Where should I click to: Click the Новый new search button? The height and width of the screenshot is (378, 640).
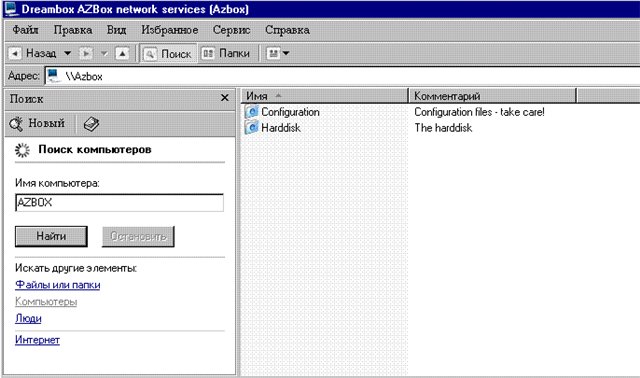click(x=38, y=124)
